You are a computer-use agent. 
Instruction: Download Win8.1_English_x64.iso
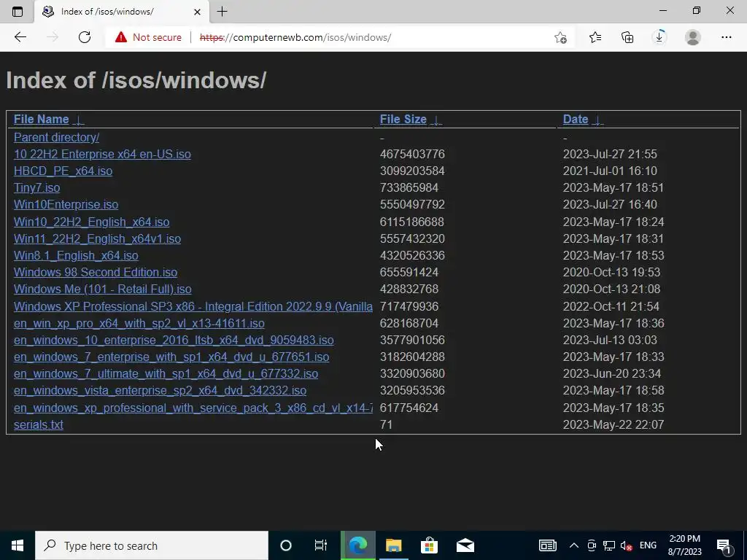click(x=76, y=255)
